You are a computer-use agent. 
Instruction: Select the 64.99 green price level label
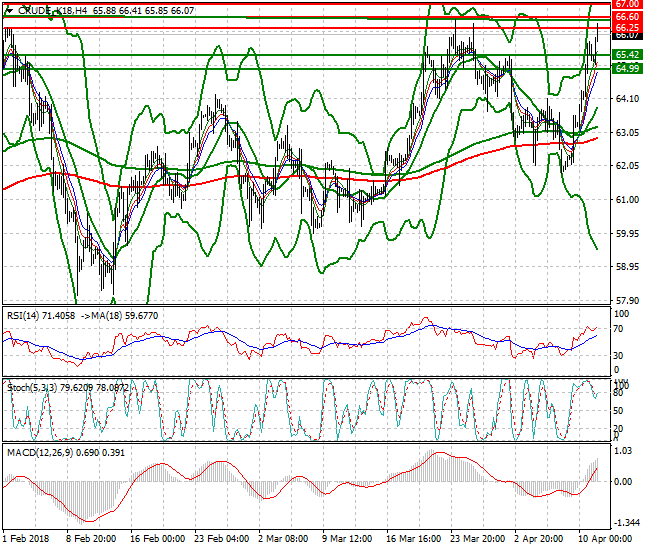(627, 69)
